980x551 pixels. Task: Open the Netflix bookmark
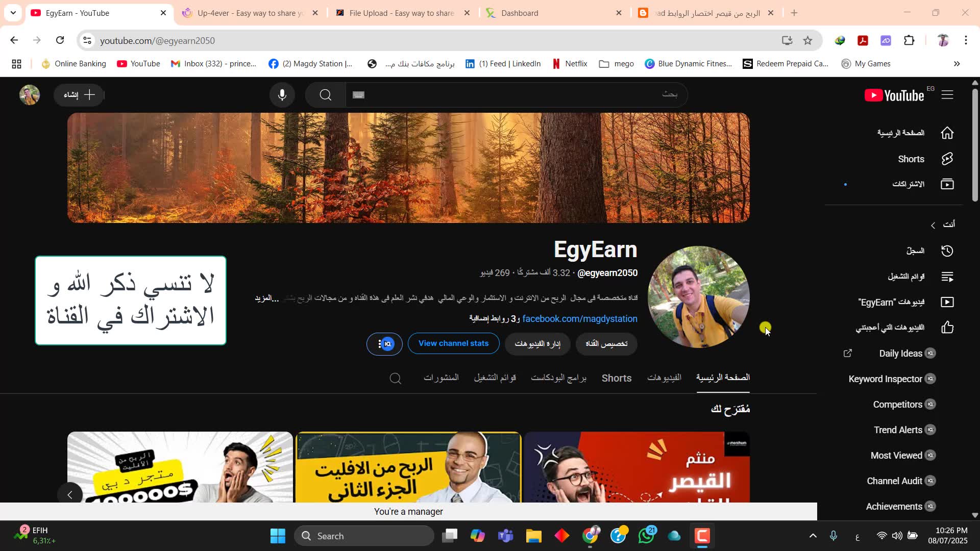[x=570, y=64]
